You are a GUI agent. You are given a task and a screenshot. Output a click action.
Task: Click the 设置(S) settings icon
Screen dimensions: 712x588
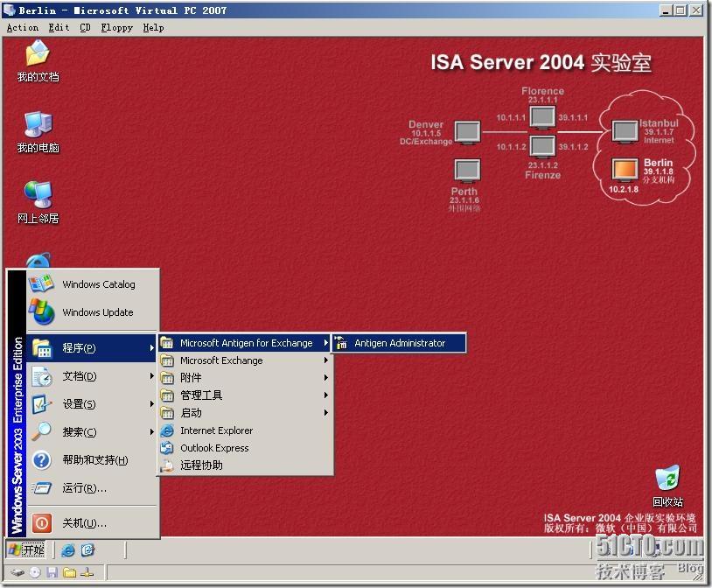click(42, 404)
